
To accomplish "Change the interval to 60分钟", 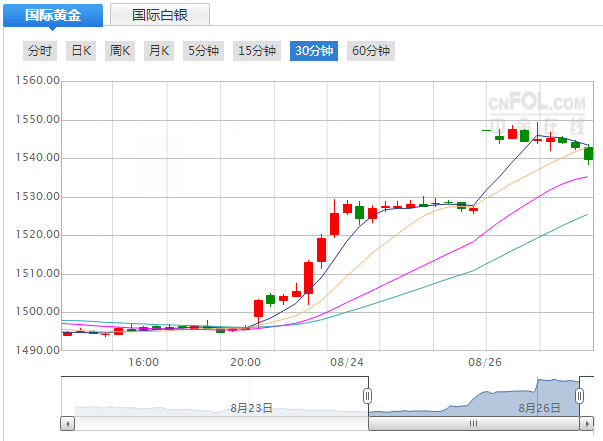I will [371, 51].
